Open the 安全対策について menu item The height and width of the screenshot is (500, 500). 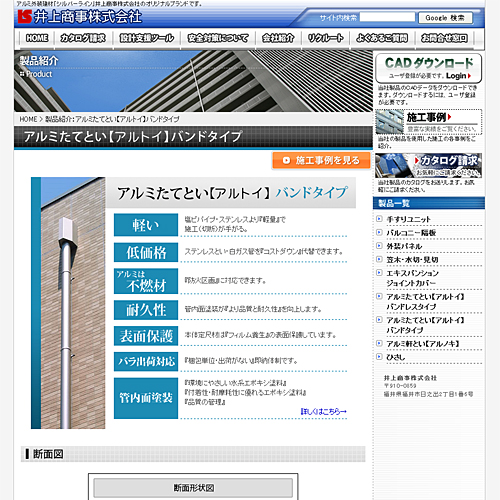tap(218, 38)
